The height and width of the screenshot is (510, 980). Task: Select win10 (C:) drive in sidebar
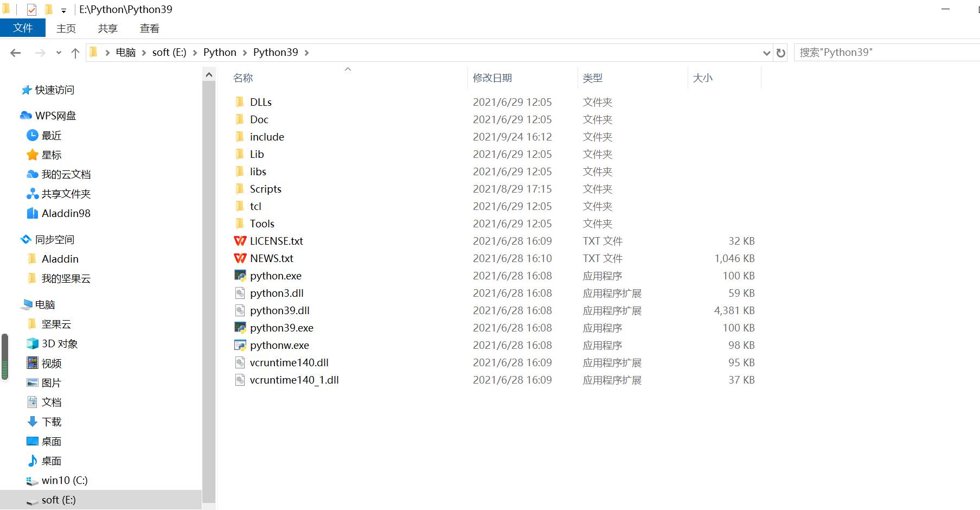point(64,480)
